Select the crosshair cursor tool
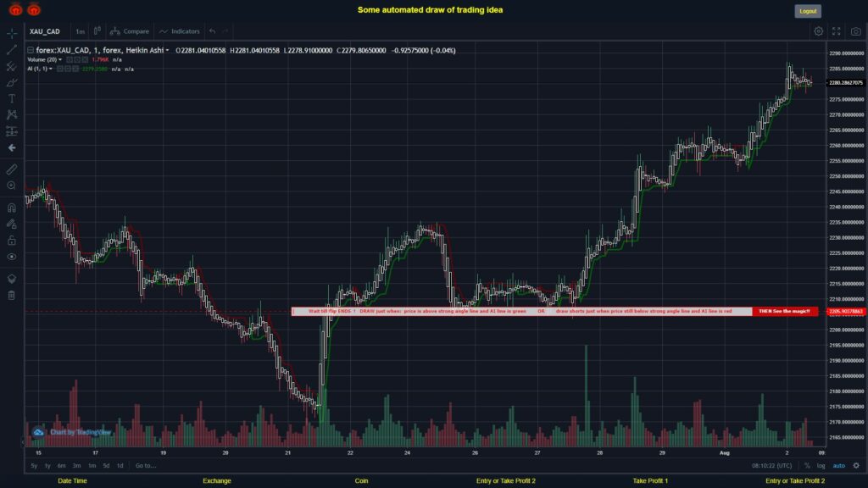The width and height of the screenshot is (868, 488). 12,33
